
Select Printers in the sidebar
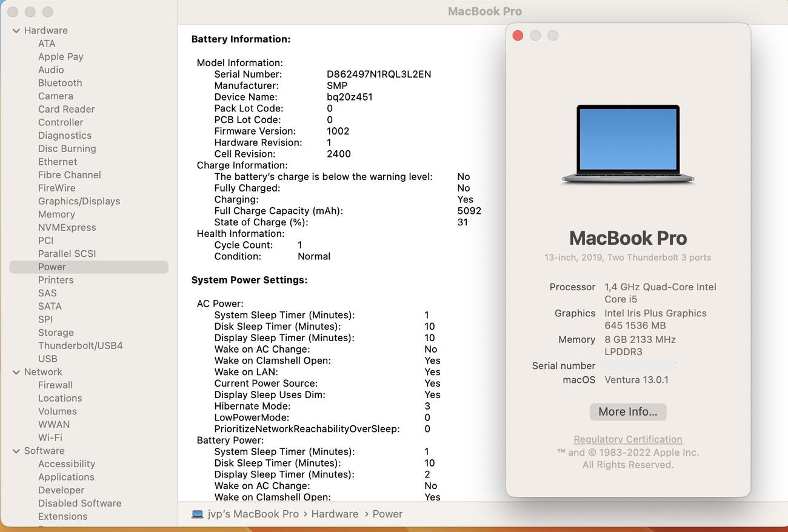(56, 280)
